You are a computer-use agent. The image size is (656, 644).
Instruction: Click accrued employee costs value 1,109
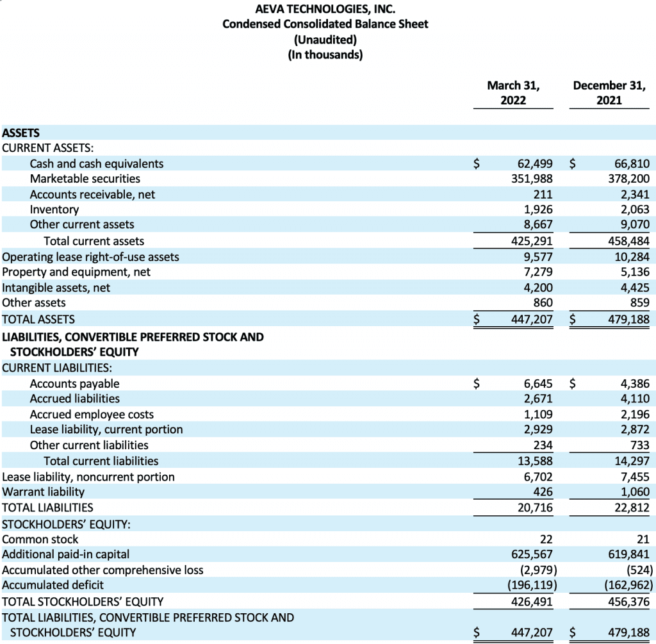click(x=538, y=415)
